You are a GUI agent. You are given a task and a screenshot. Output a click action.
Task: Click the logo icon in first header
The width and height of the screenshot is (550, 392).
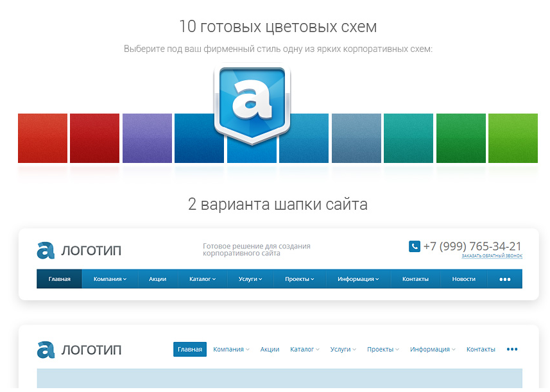click(46, 250)
